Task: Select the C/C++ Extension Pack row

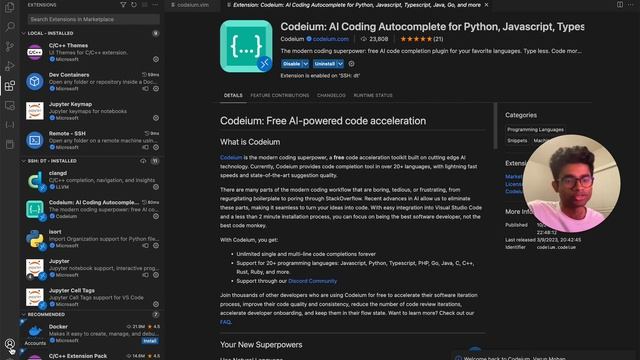Action: tap(92, 356)
